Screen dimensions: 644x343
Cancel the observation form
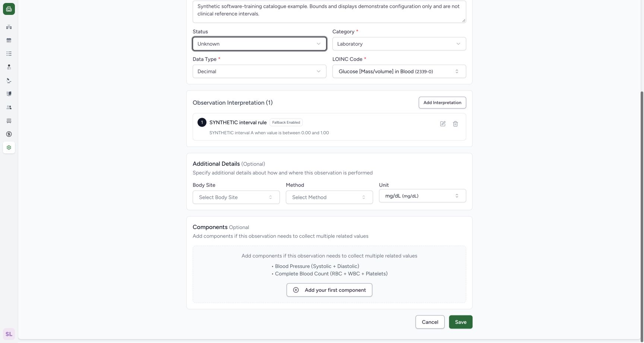430,322
